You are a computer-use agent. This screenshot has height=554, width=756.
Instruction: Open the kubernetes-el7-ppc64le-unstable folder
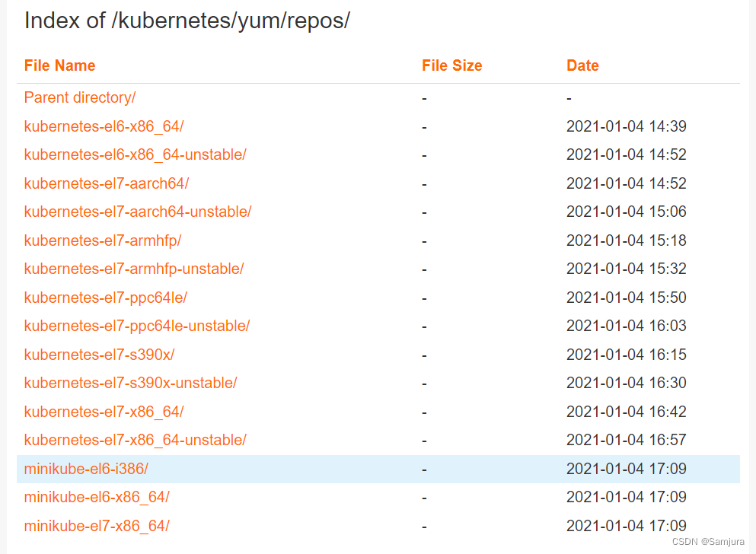[x=138, y=326]
